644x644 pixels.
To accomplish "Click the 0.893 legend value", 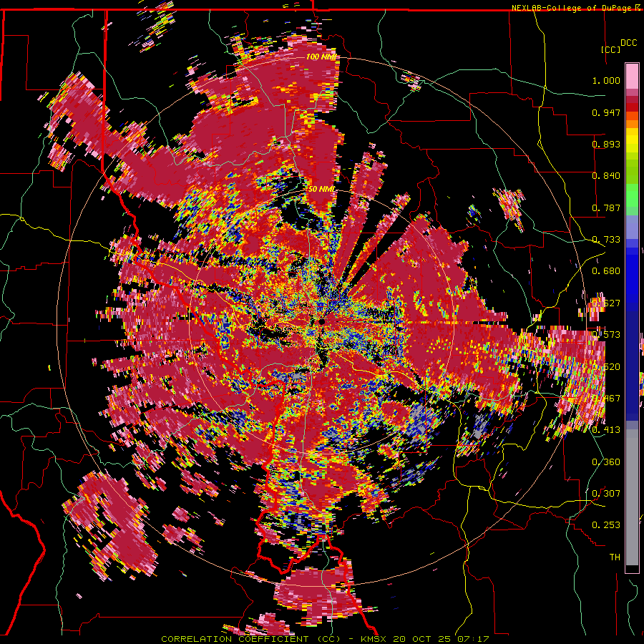I will click(606, 144).
